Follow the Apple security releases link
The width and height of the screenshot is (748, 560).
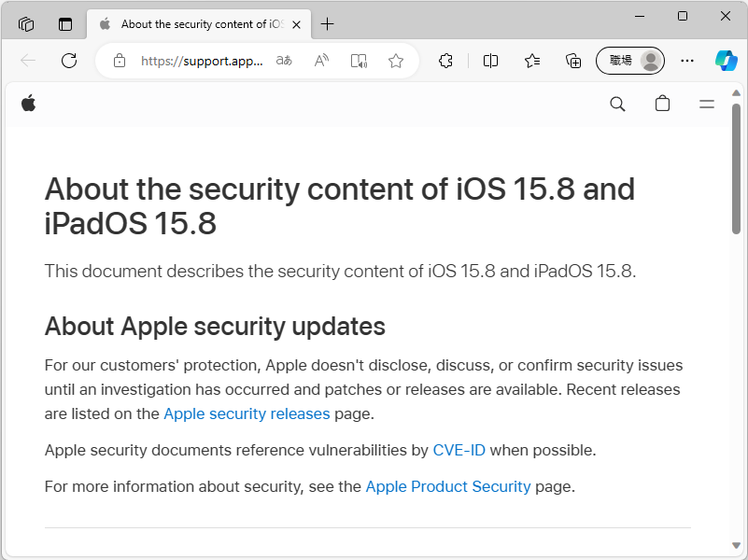coord(247,413)
